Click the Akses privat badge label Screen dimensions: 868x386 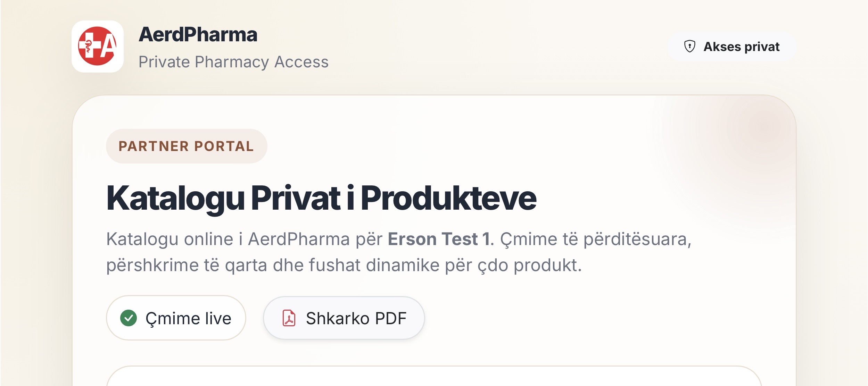741,47
